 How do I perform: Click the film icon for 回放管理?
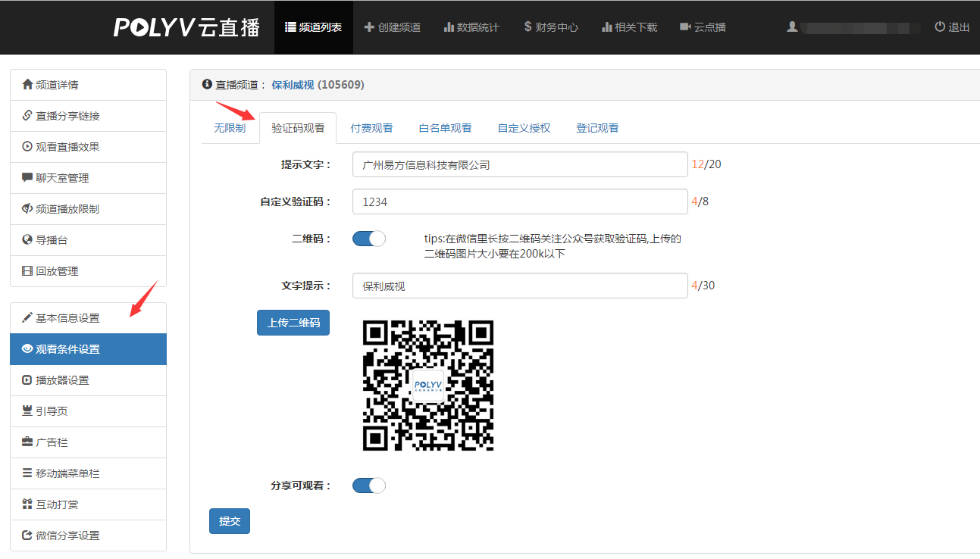tap(27, 271)
